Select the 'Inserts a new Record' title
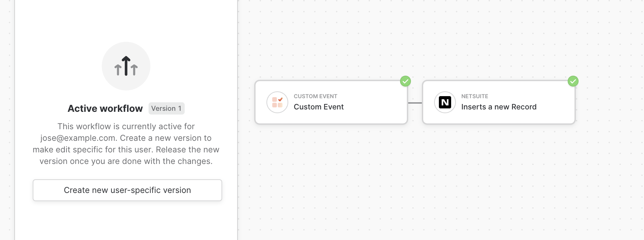Viewport: 644px width, 240px height. tap(499, 107)
